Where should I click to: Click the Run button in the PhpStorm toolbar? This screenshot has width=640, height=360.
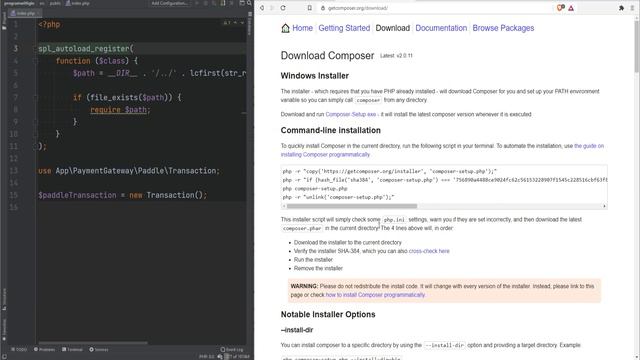(x=197, y=3)
